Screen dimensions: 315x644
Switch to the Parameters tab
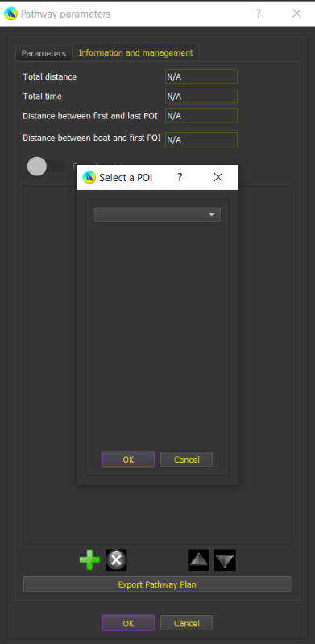[44, 53]
